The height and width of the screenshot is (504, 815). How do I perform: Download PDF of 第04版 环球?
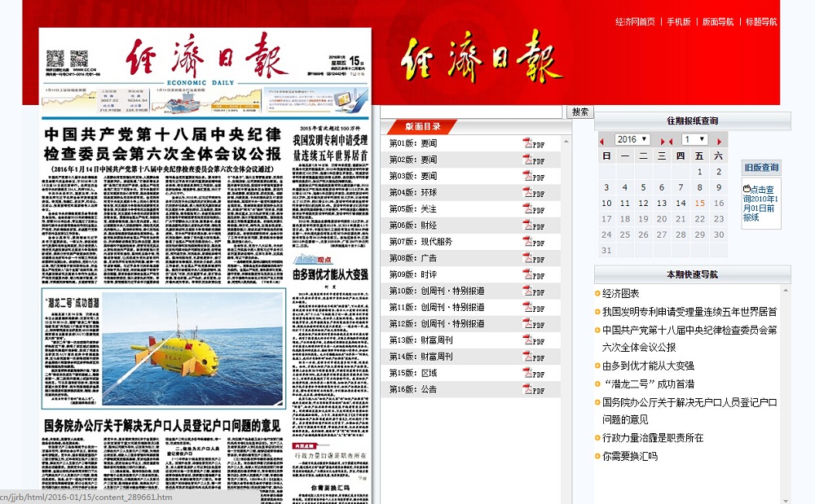click(533, 193)
